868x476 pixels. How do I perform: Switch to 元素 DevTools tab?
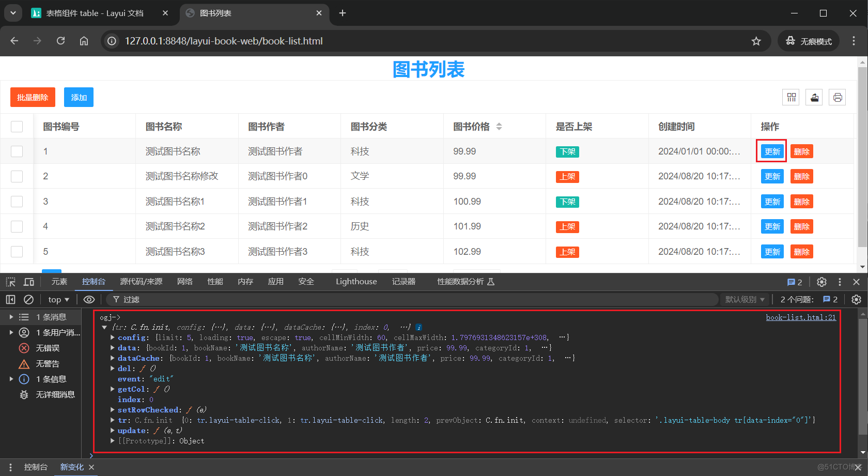pyautogui.click(x=59, y=282)
